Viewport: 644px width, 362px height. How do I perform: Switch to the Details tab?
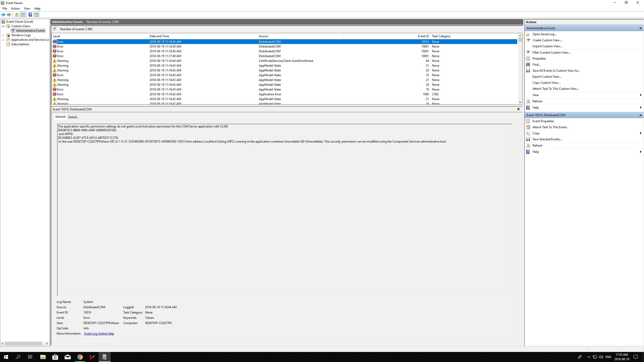73,117
